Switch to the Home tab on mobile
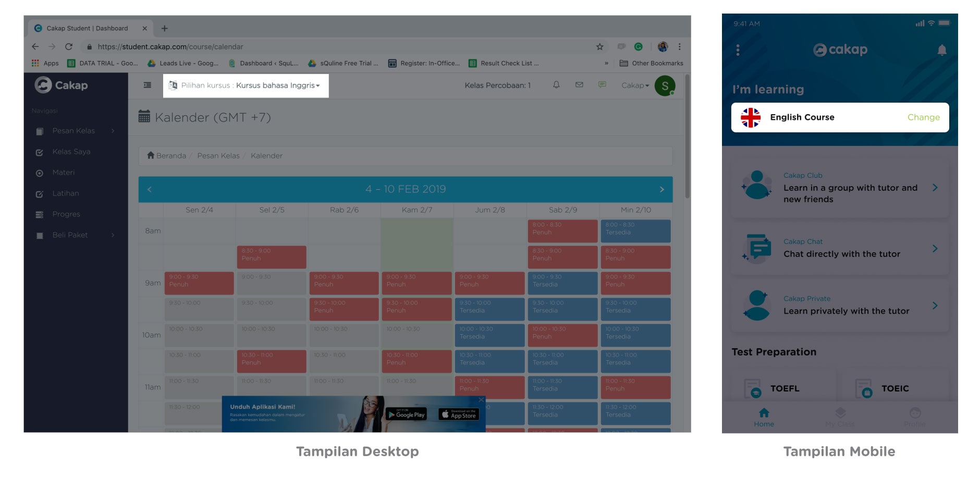The height and width of the screenshot is (479, 980). (764, 417)
